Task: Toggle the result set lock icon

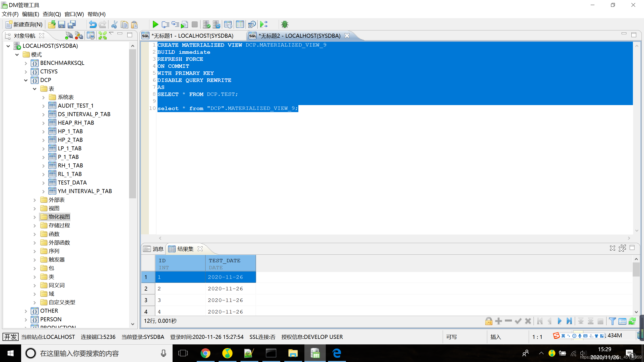Action: 489,321
